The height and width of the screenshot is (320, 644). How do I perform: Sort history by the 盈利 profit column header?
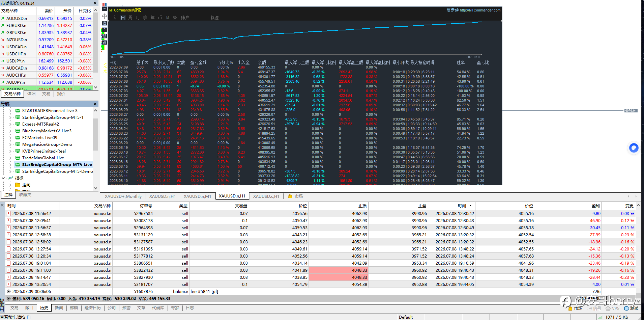click(x=595, y=206)
